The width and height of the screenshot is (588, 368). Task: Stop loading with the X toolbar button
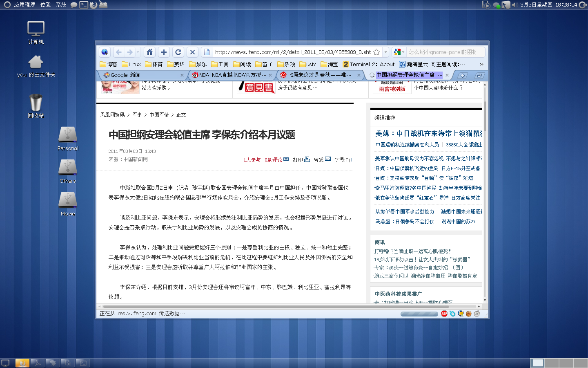[192, 52]
